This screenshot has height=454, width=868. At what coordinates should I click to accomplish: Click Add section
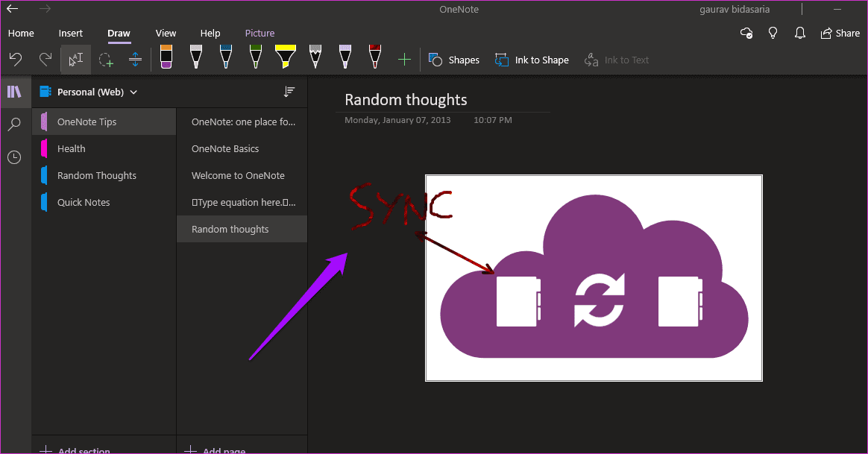75,450
